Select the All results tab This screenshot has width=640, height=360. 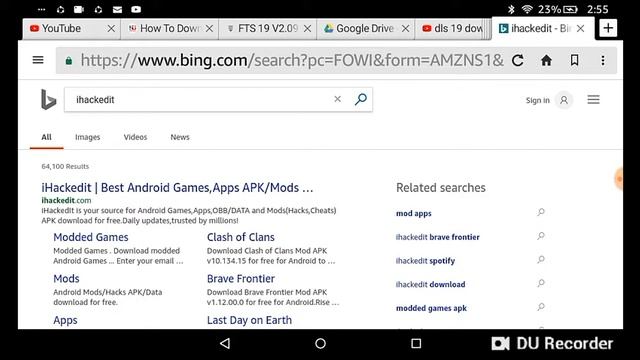pos(47,137)
